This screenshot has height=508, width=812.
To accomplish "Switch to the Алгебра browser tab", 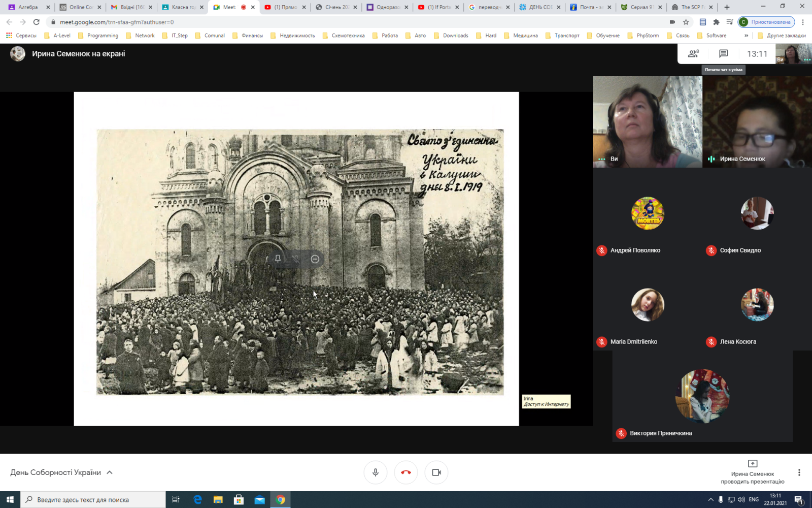I will pyautogui.click(x=29, y=7).
